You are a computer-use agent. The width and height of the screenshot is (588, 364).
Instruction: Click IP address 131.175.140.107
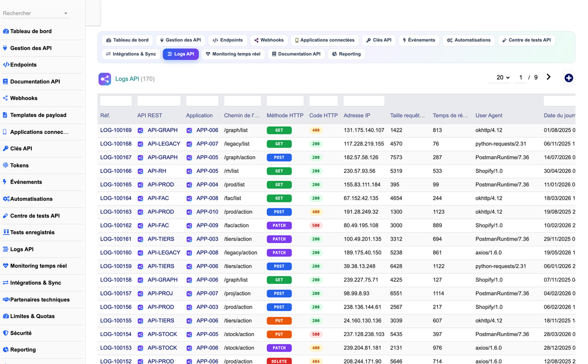[364, 130]
